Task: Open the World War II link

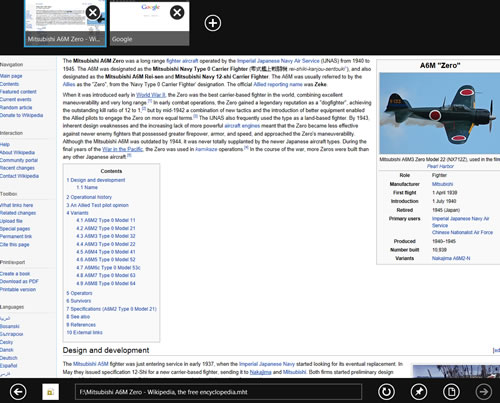Action: (151, 95)
